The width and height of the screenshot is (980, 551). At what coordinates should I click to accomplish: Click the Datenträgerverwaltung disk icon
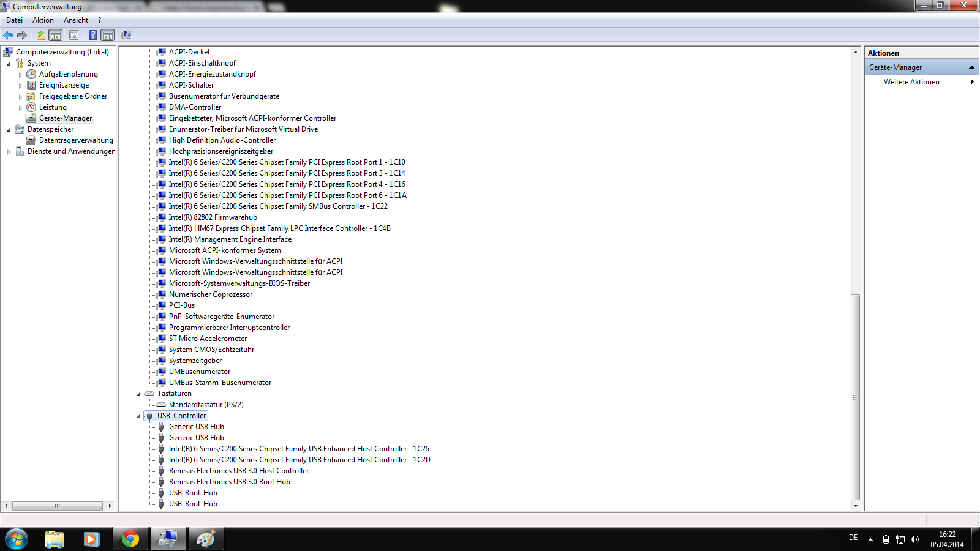point(31,140)
